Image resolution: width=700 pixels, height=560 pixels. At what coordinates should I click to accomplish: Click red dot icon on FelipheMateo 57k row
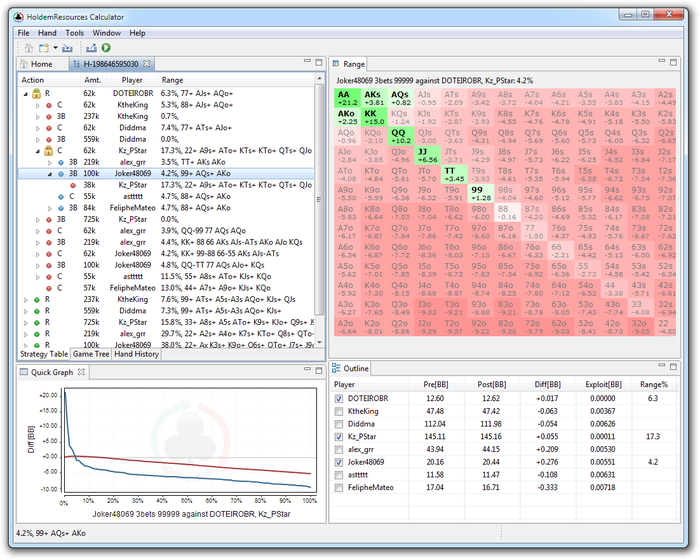click(x=49, y=288)
